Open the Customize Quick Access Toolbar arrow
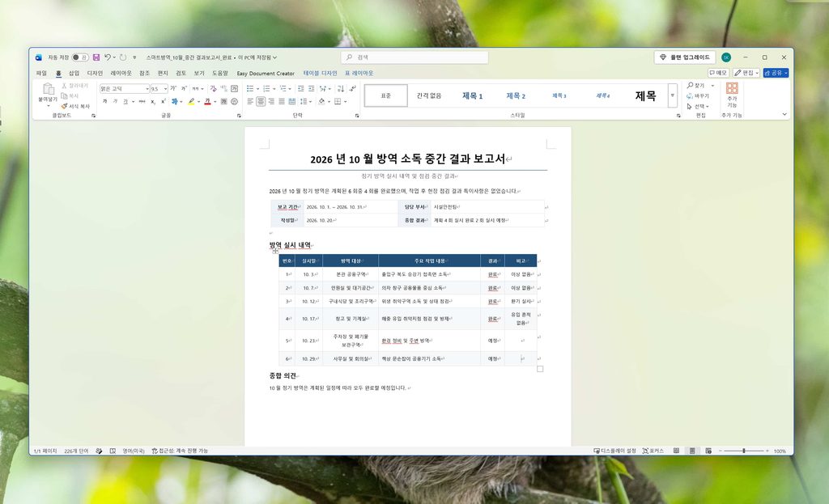This screenshot has height=504, width=829. coord(134,57)
